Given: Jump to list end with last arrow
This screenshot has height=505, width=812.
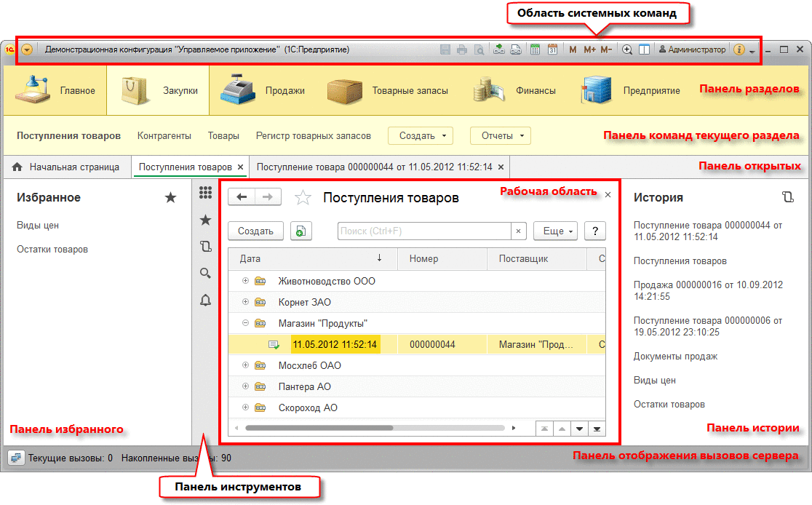Looking at the screenshot, I should click(597, 429).
